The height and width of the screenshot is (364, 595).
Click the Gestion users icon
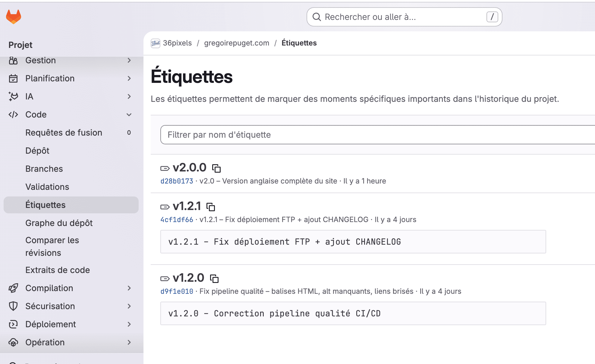(x=13, y=61)
